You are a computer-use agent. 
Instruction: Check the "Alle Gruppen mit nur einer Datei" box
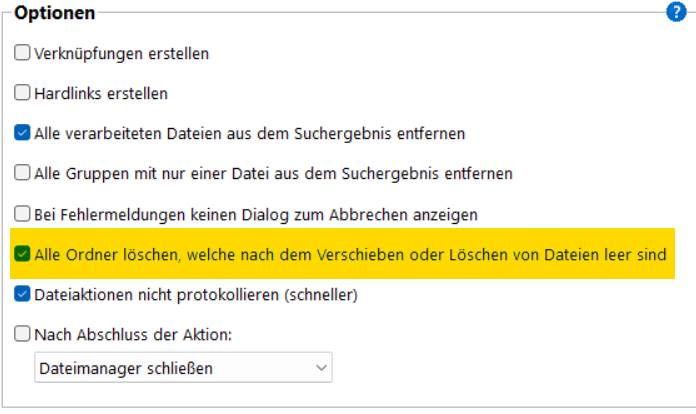coord(22,173)
